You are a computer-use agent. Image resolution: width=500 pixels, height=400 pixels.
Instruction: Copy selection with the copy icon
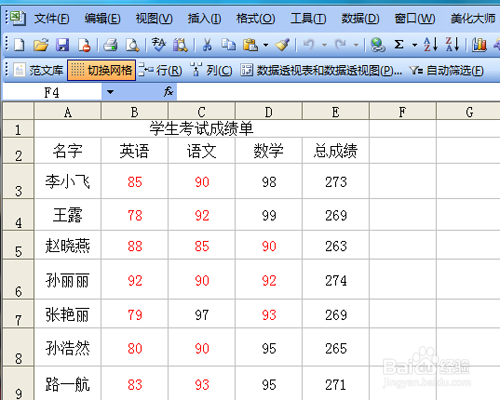(229, 44)
